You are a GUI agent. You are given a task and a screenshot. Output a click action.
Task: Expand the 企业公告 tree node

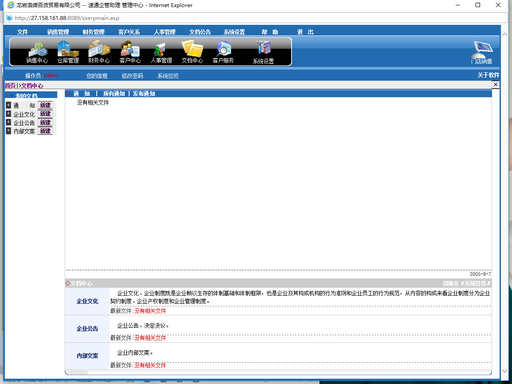click(9, 122)
